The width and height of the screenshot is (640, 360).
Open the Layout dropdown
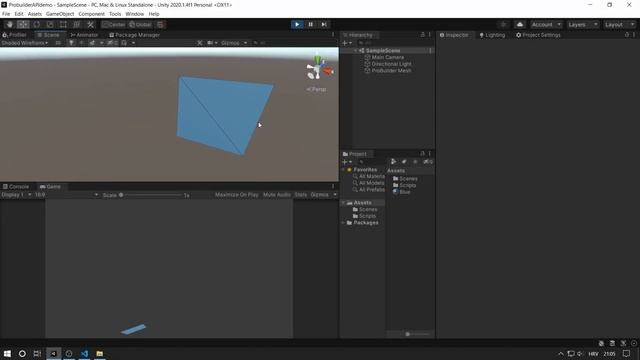pyautogui.click(x=620, y=24)
